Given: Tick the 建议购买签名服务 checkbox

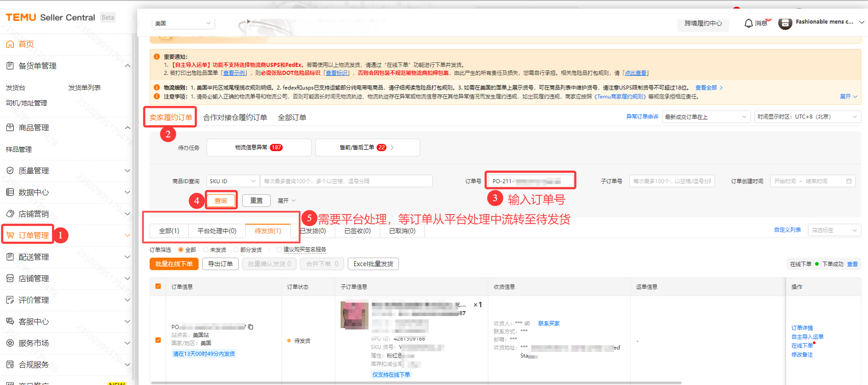Looking at the screenshot, I should [x=279, y=249].
